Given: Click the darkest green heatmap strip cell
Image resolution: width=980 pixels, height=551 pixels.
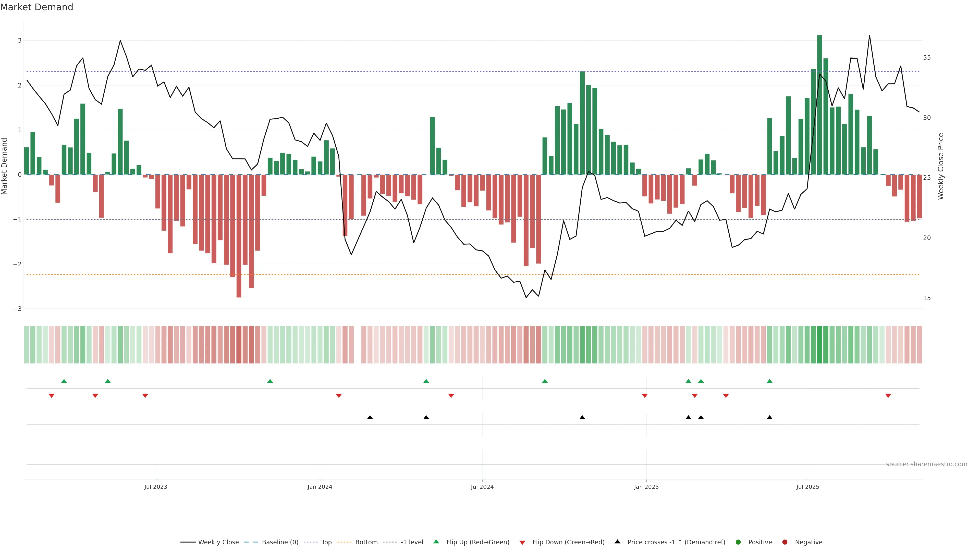Looking at the screenshot, I should click(819, 345).
